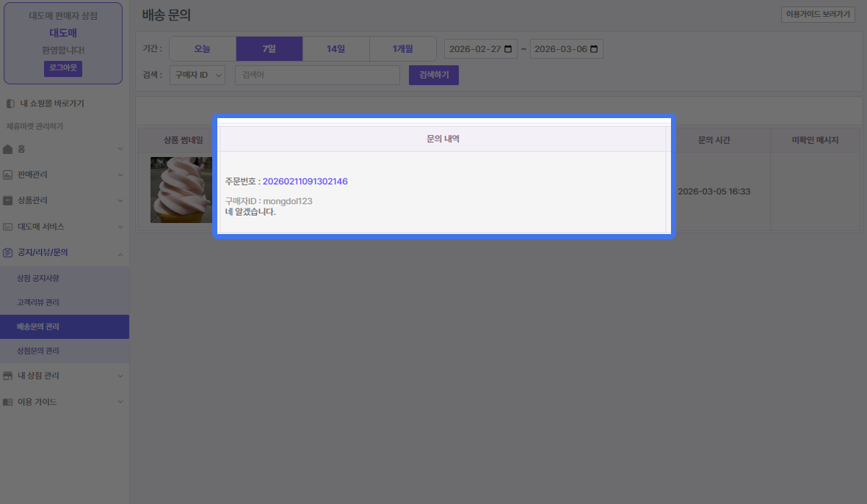Open order number 20260211091302146 link
This screenshot has width=867, height=504.
(x=305, y=181)
